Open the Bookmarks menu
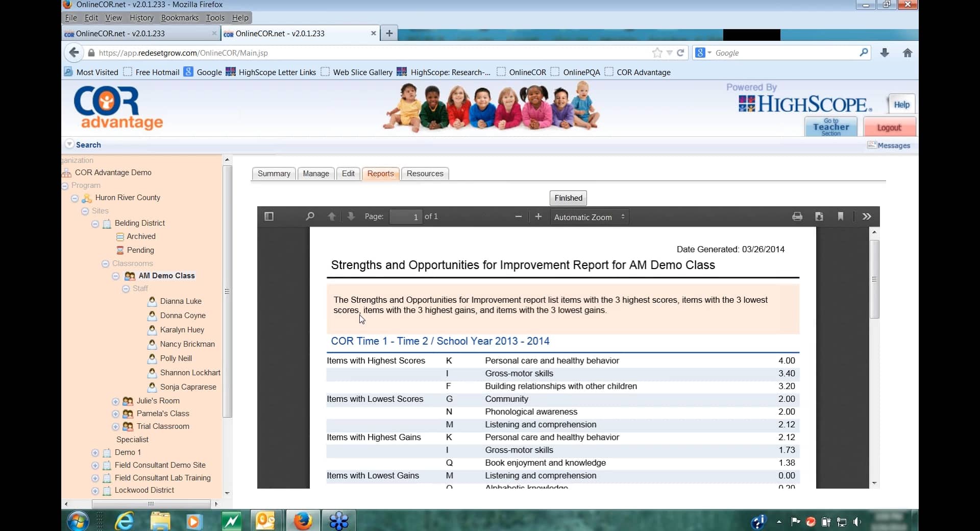Screen dimensions: 980x531 (180, 17)
